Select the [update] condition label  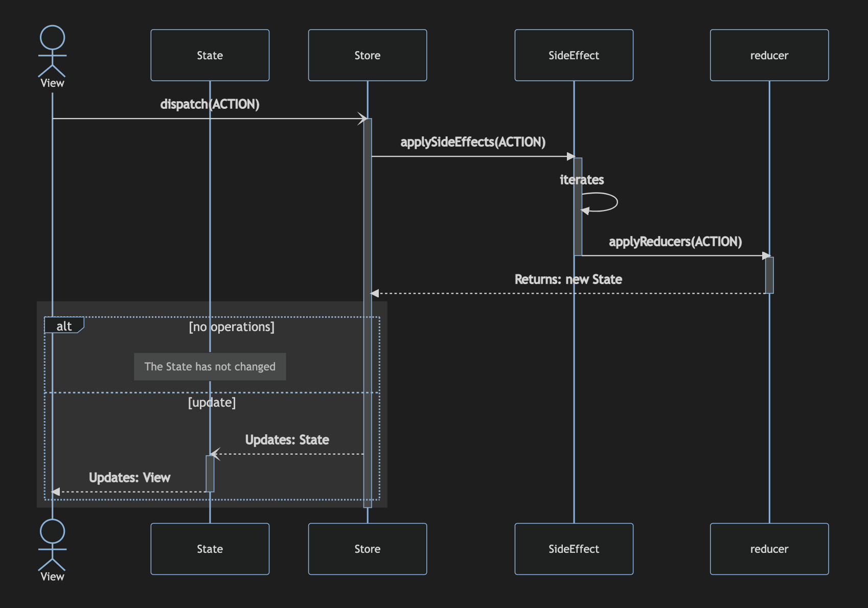coord(212,402)
